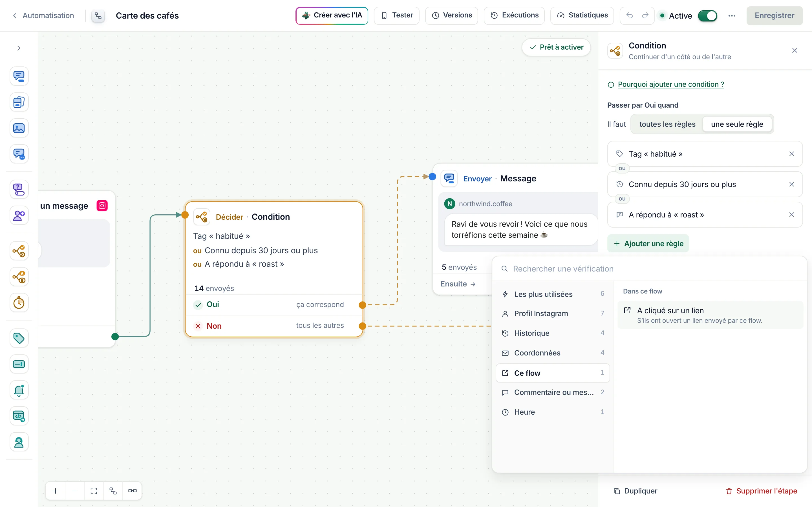The height and width of the screenshot is (507, 812).
Task: Select the "une seule règle" option
Action: (x=737, y=124)
